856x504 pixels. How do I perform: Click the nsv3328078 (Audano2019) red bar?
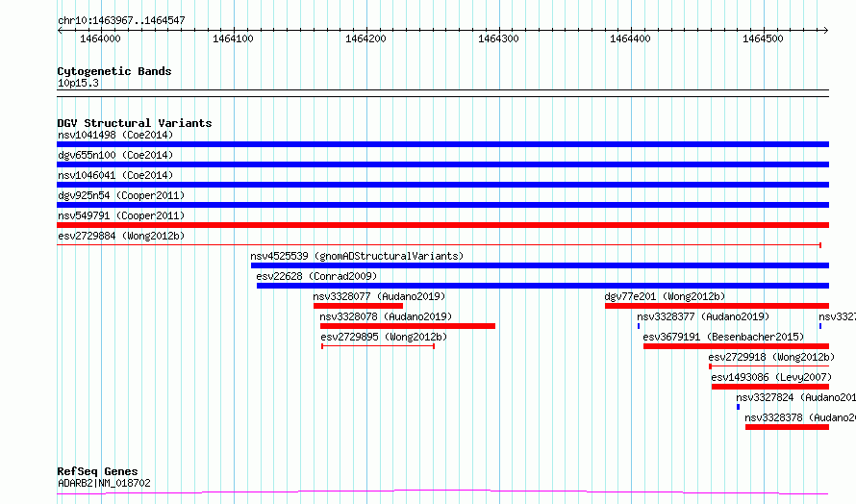click(x=408, y=326)
